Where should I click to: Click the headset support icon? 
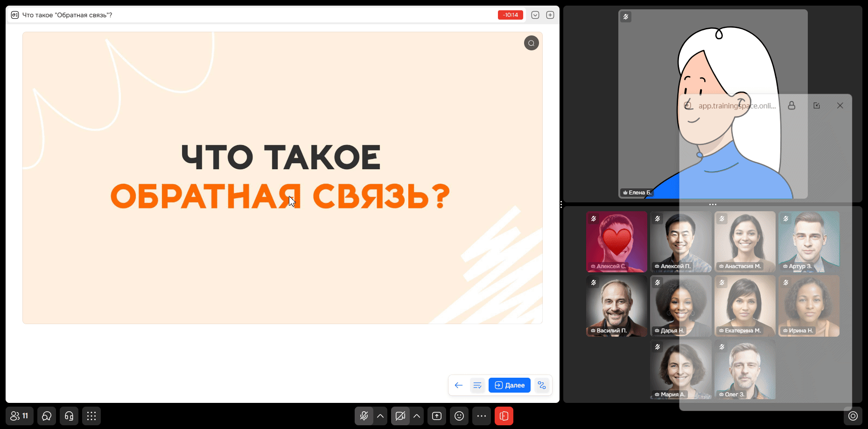point(69,416)
